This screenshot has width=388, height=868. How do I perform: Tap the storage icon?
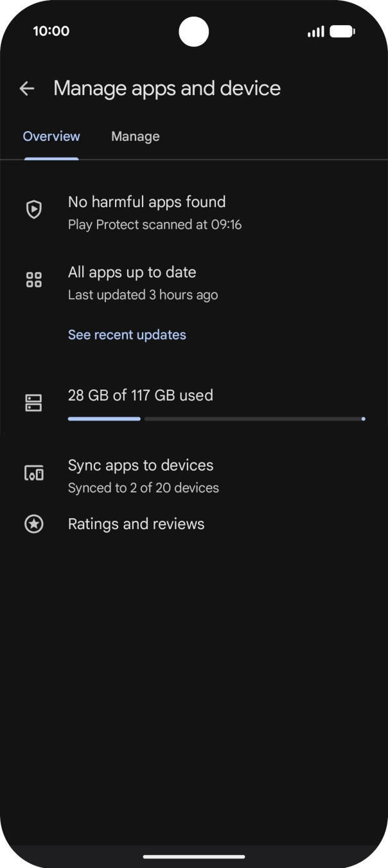tap(33, 403)
